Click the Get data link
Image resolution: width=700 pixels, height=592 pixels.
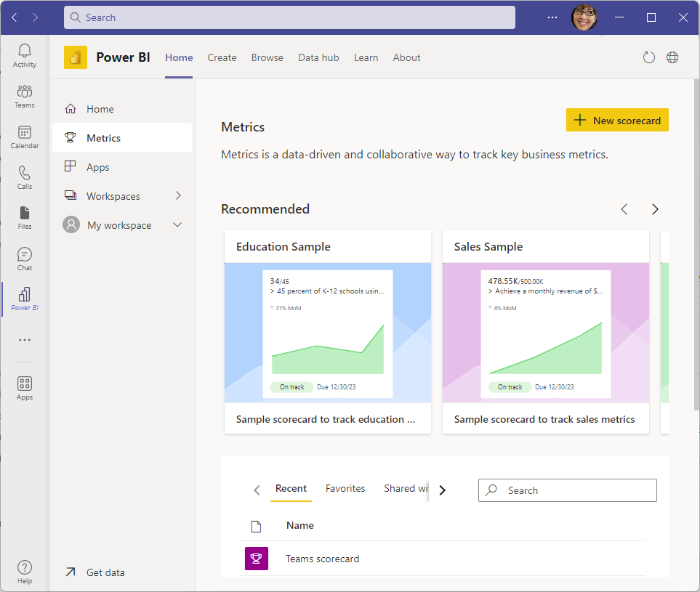[x=94, y=572]
